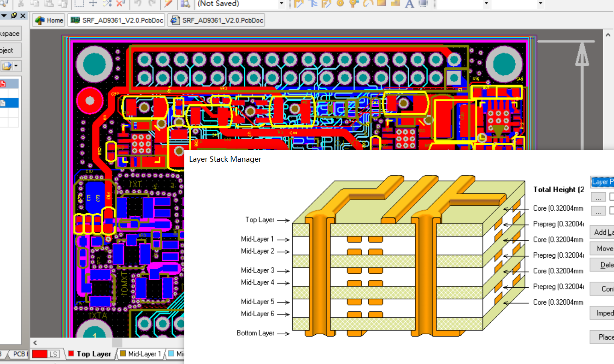Image resolution: width=614 pixels, height=364 pixels.
Task: Click the first Prepreg (0.32004 entry
Action: (558, 224)
